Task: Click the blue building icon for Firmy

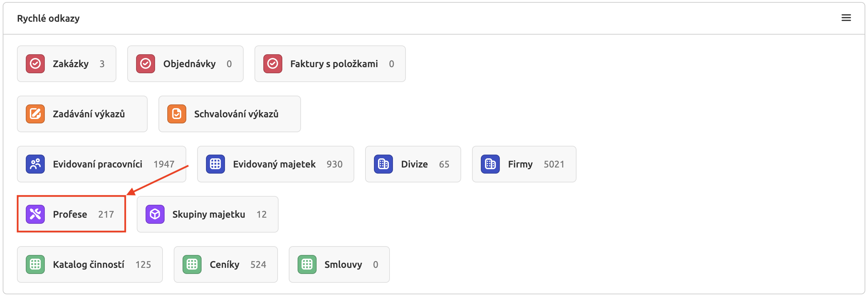Action: click(x=490, y=164)
